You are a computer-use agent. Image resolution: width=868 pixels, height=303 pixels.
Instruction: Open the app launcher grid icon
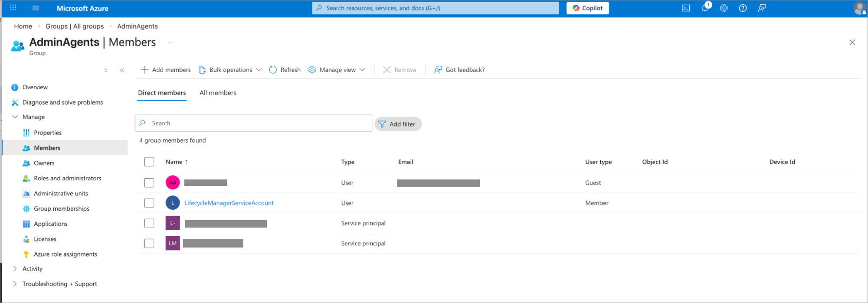pyautogui.click(x=13, y=8)
